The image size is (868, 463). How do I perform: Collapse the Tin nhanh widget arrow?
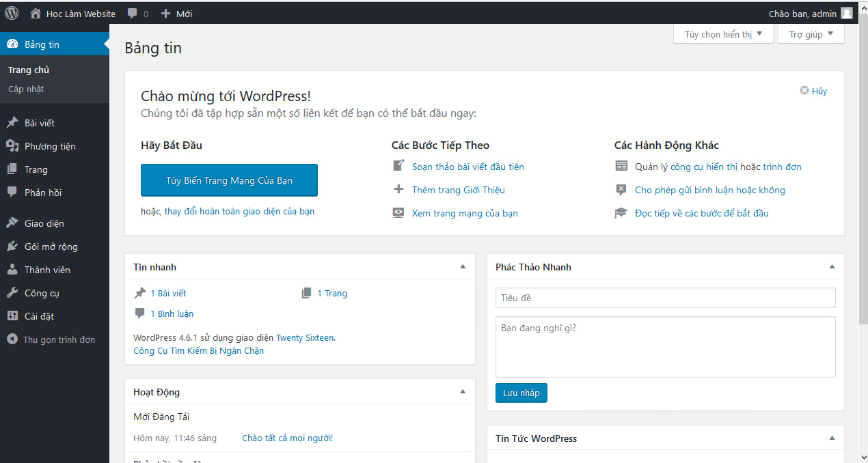(463, 267)
